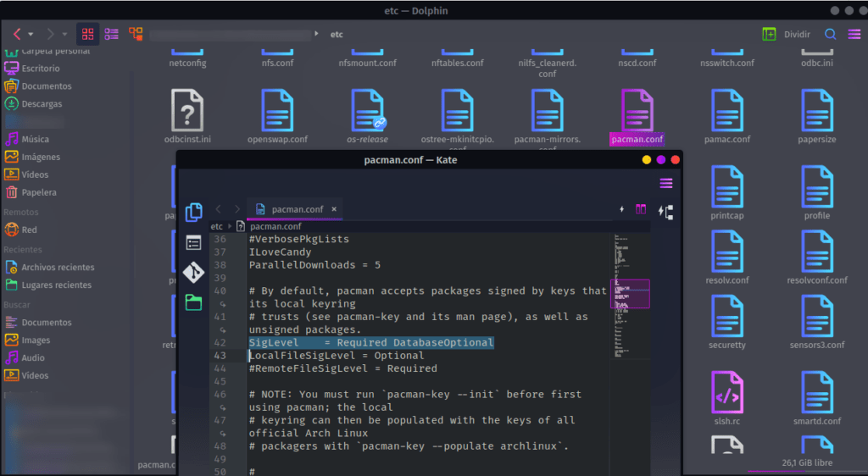Switch Dolphin to details tree view
The width and height of the screenshot is (868, 476).
[x=136, y=34]
